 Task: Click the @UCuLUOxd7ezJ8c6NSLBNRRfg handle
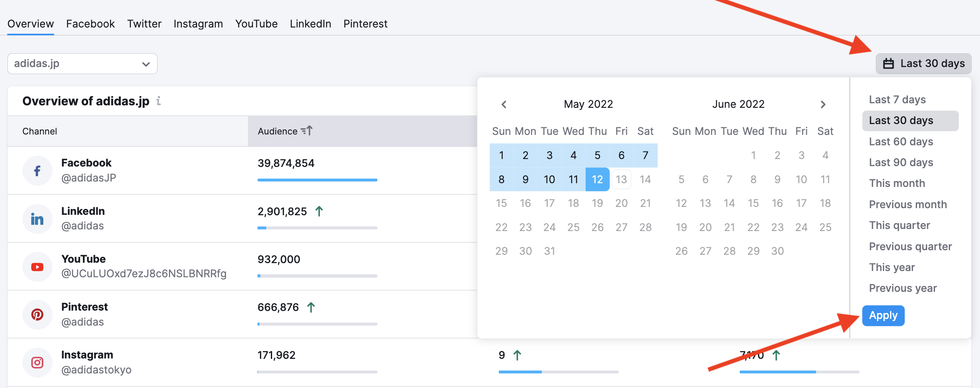click(144, 274)
